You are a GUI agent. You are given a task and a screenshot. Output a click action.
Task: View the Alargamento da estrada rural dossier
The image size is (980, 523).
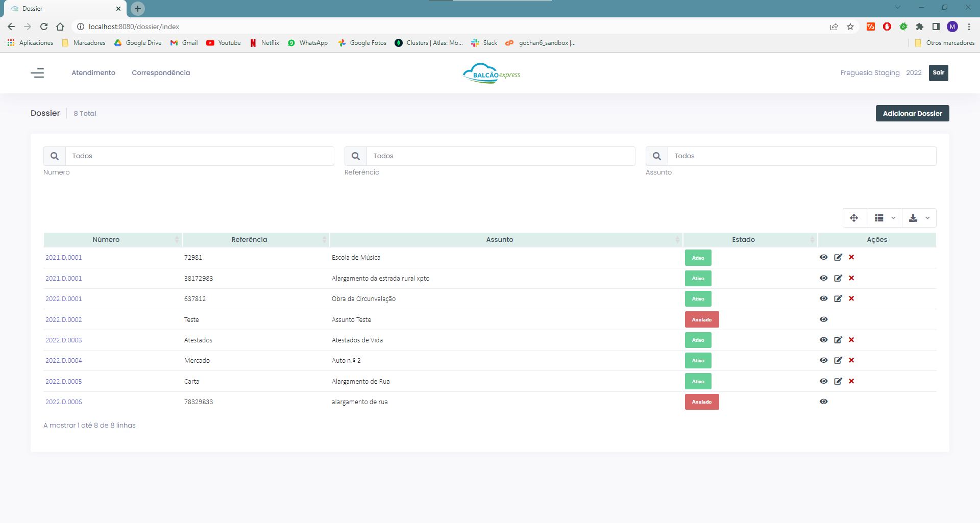[823, 278]
